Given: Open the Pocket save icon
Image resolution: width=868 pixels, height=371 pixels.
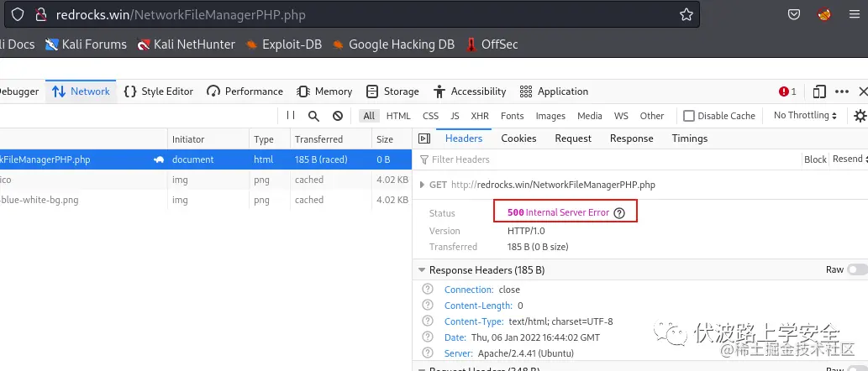Looking at the screenshot, I should pyautogui.click(x=794, y=14).
